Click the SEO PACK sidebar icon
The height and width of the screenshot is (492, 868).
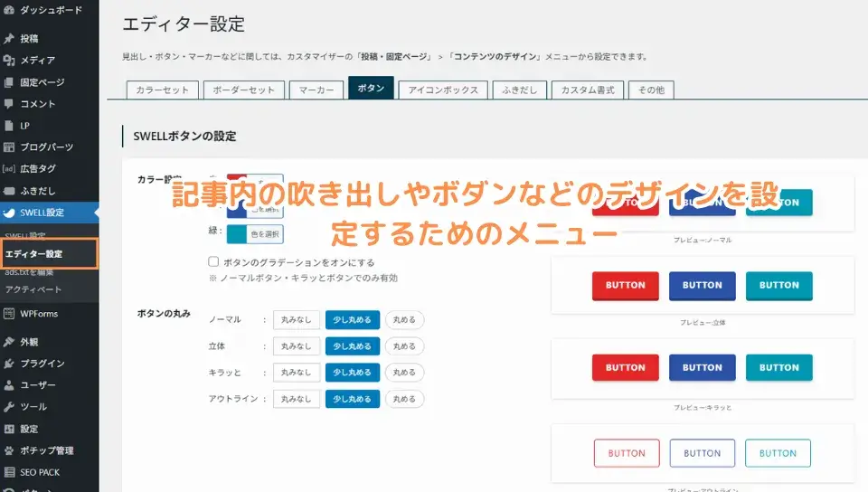[9, 472]
